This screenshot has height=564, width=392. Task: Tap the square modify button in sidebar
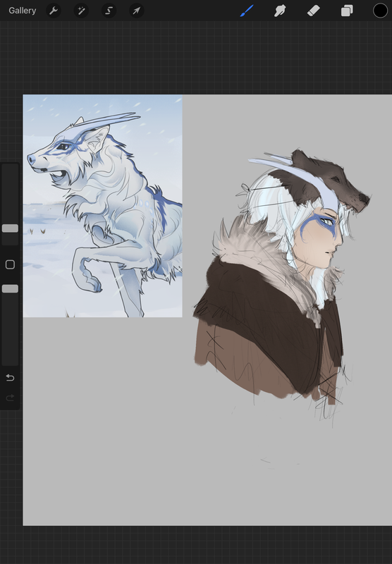pos(10,265)
